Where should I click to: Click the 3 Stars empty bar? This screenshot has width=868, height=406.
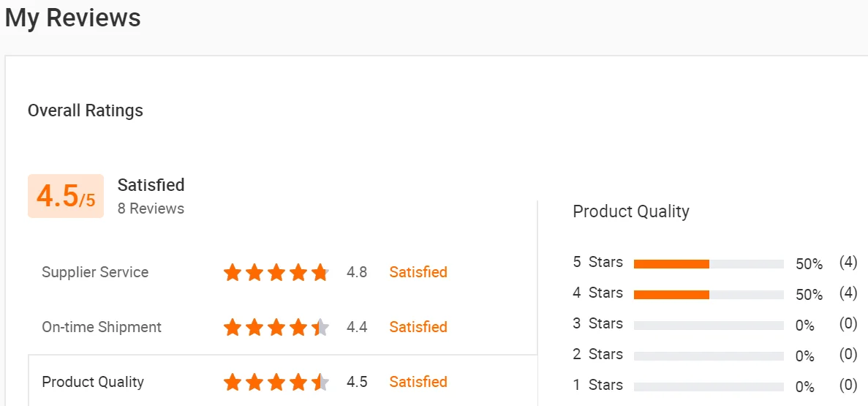[708, 326]
